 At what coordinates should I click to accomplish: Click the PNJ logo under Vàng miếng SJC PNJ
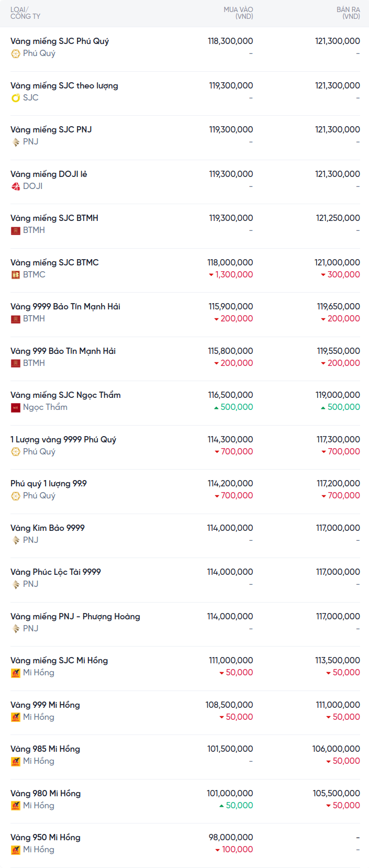coord(16,142)
